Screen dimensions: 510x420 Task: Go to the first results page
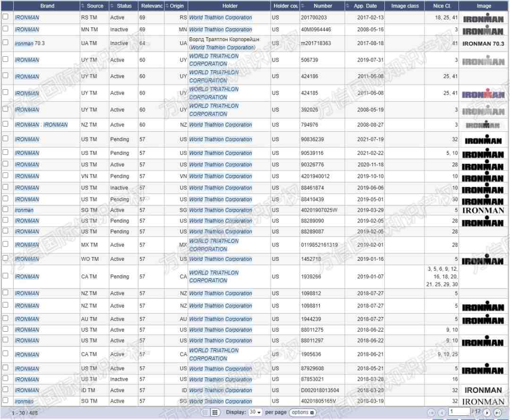click(x=431, y=413)
